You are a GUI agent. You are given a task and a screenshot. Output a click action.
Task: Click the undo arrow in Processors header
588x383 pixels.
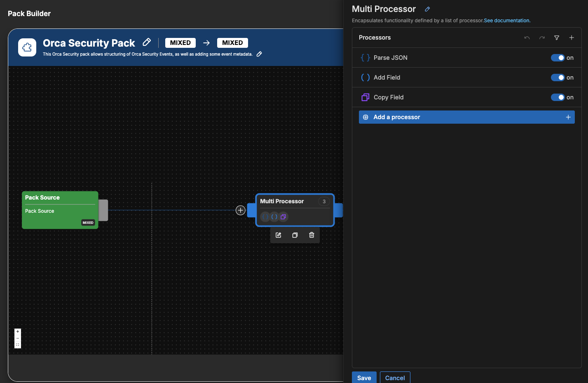pyautogui.click(x=527, y=38)
